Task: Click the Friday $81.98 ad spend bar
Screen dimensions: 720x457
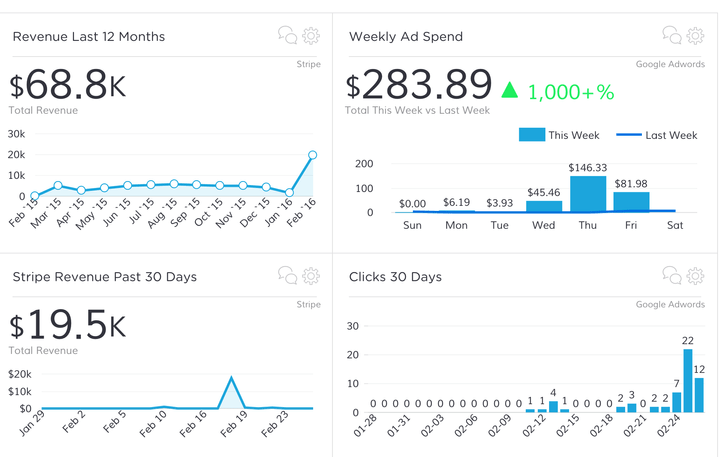Action: coord(632,202)
